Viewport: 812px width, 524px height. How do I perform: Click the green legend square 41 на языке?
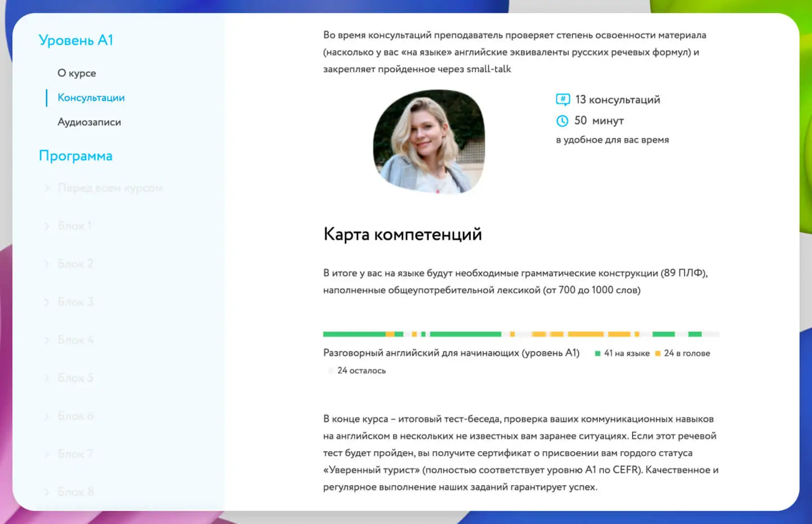click(x=598, y=354)
